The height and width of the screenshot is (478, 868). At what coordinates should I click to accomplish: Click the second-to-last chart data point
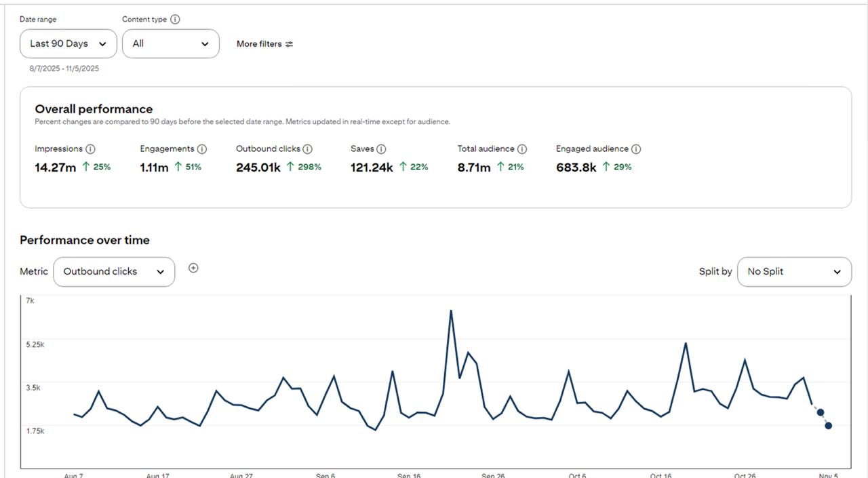tap(820, 412)
